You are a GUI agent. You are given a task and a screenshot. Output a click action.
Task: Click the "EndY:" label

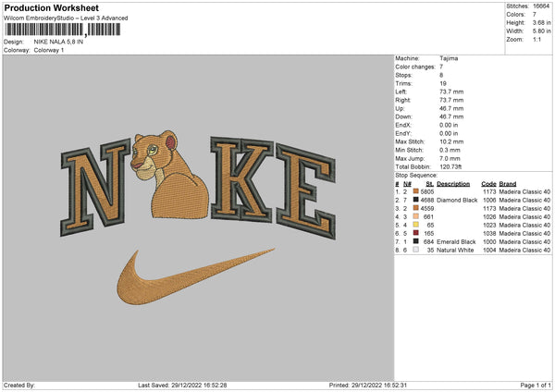[403, 133]
